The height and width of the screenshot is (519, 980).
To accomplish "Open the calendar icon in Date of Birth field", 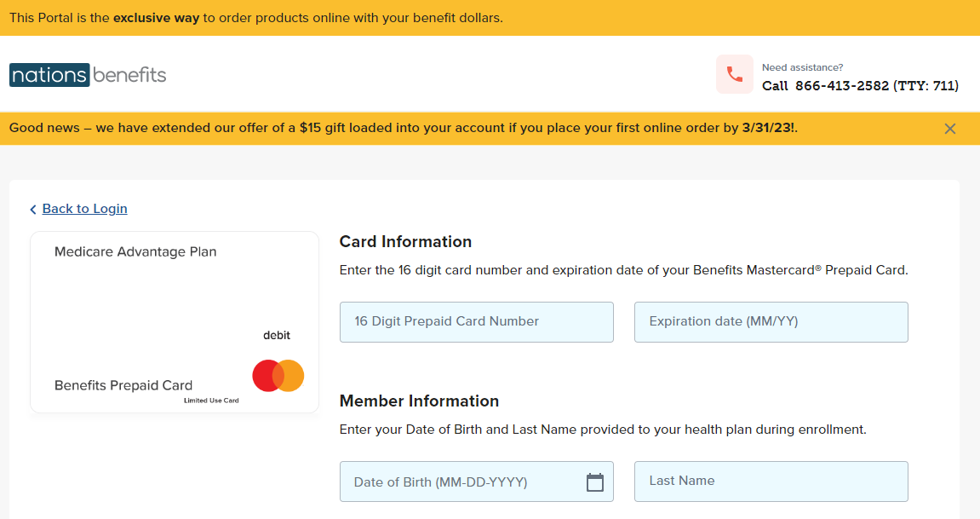I will 594,481.
